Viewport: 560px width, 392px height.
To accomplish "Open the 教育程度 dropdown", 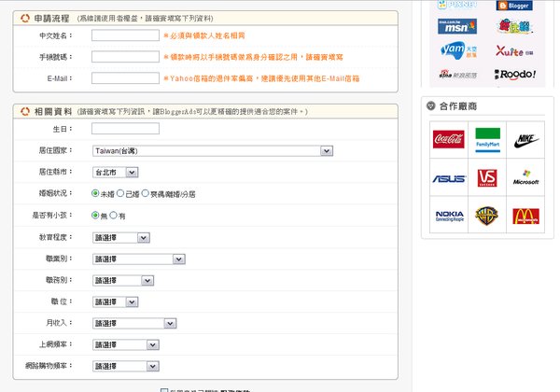I will tap(121, 238).
